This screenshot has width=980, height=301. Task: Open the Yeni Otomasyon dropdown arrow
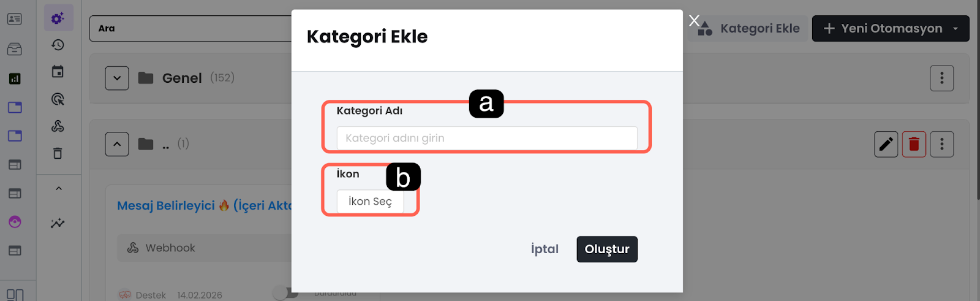[x=956, y=29]
